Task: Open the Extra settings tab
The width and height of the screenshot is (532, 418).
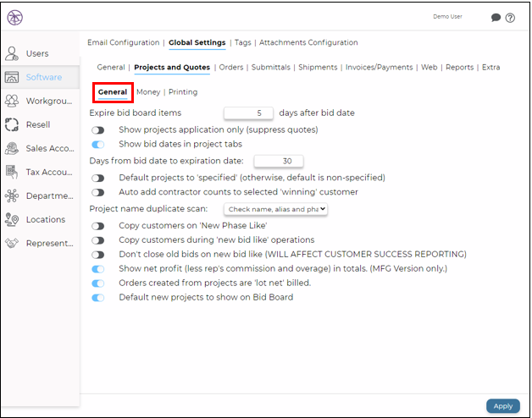Action: pos(491,67)
